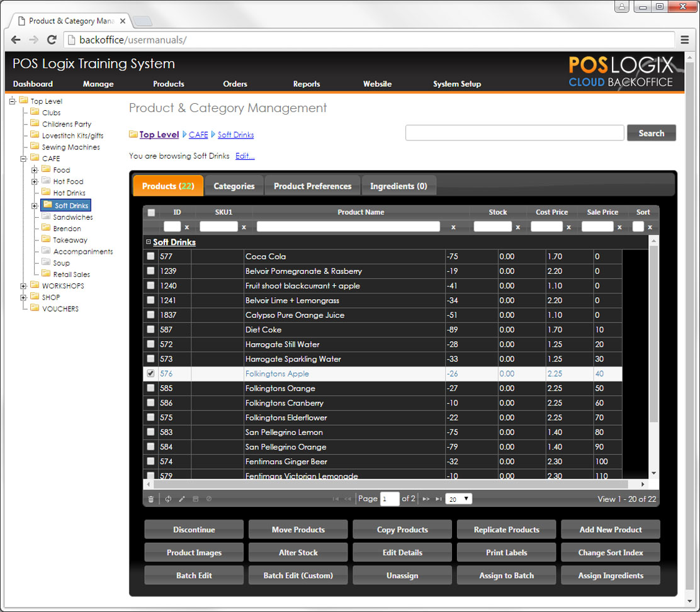Clear the Cost Price filter x
Viewport: 700px width, 612px height.
click(569, 227)
